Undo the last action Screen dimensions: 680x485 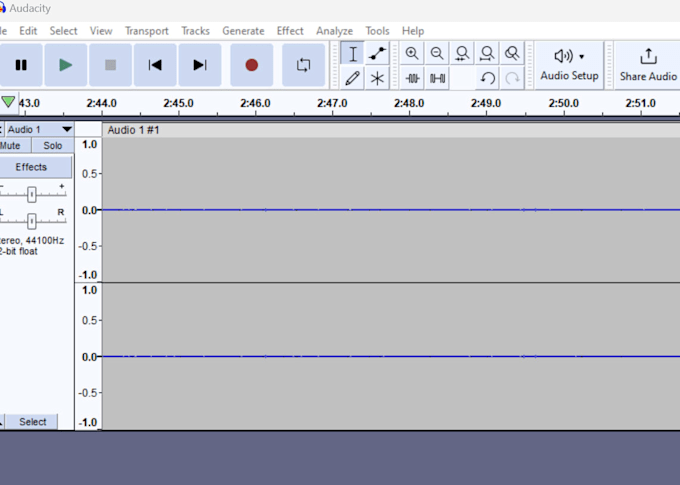[x=487, y=79]
